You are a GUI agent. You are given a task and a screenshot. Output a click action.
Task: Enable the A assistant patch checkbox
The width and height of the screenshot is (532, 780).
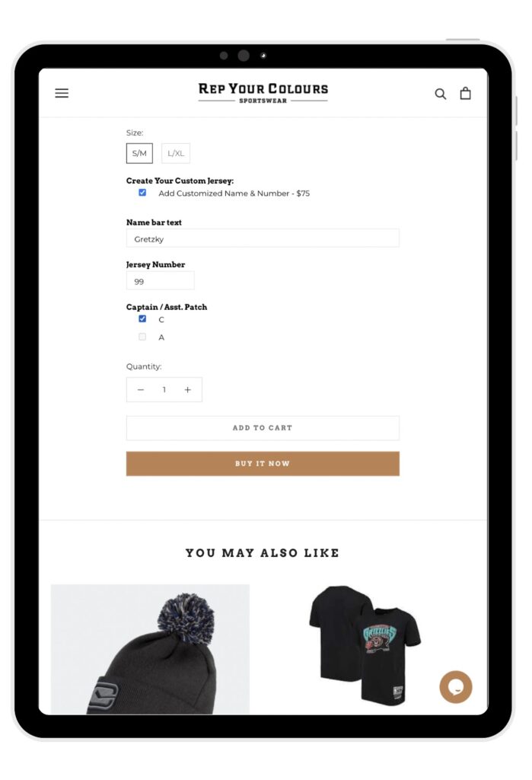(142, 337)
